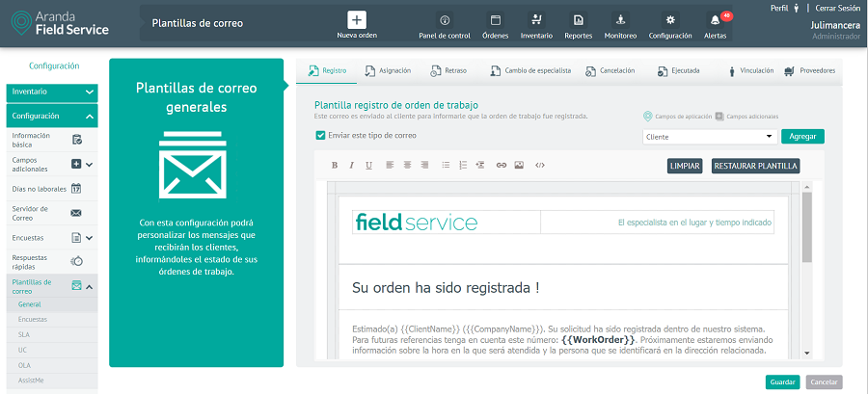Viewport: 868px width, 394px height.
Task: Open the Cliente dropdown
Action: (709, 137)
